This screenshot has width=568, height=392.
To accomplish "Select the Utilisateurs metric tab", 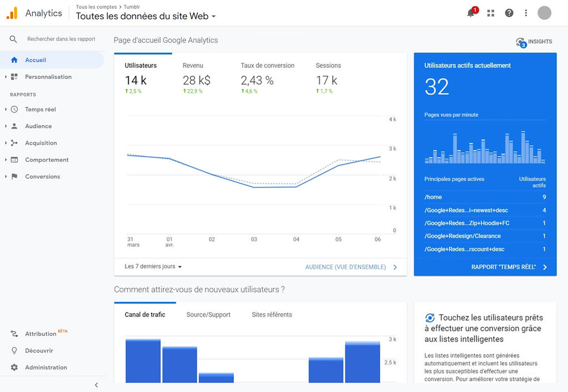I will 143,78.
